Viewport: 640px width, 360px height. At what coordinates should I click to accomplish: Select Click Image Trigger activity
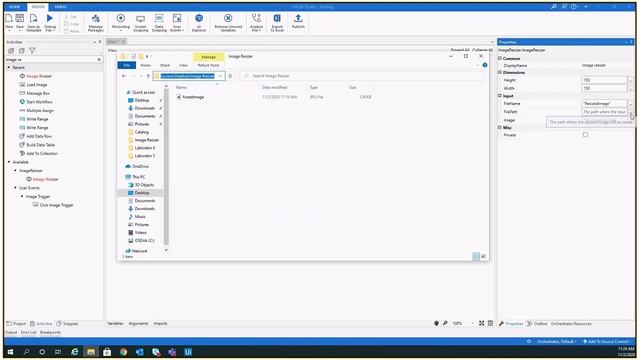coord(53,205)
